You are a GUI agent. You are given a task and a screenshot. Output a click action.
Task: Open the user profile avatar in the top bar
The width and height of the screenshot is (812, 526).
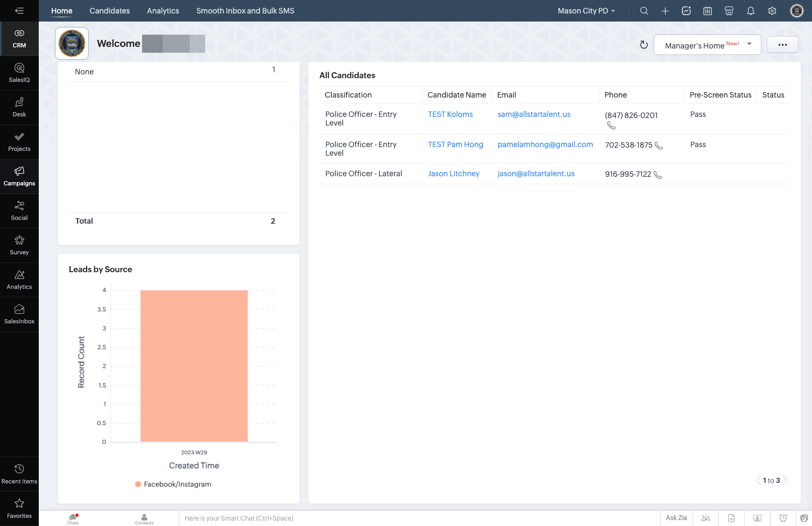(797, 11)
